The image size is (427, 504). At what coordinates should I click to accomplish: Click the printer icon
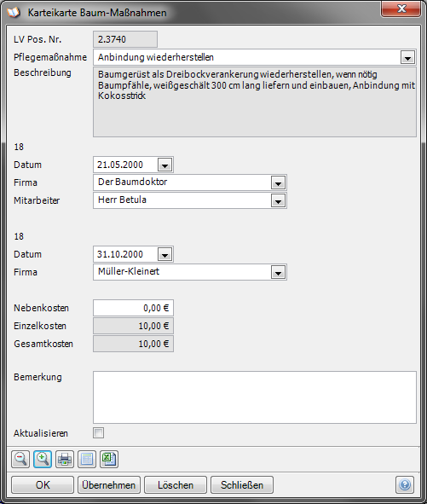point(65,459)
